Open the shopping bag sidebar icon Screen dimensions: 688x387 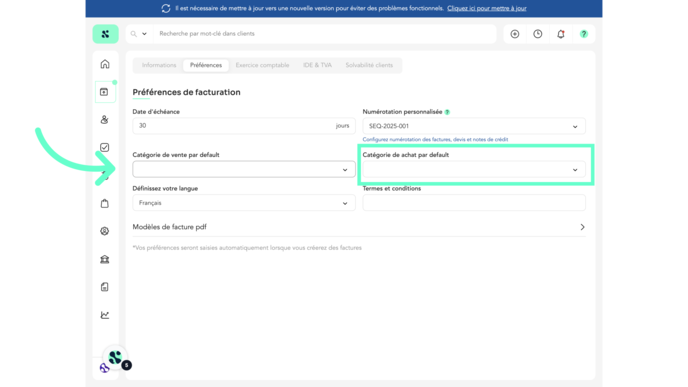[104, 203]
